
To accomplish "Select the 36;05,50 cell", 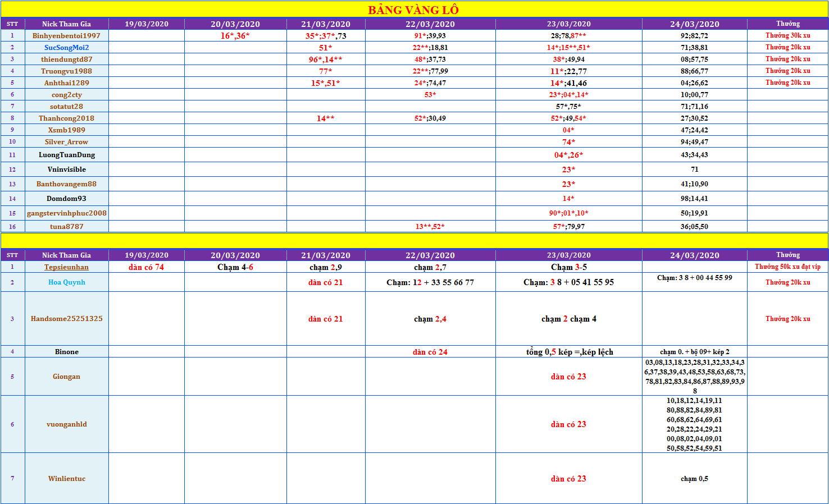I will (694, 226).
